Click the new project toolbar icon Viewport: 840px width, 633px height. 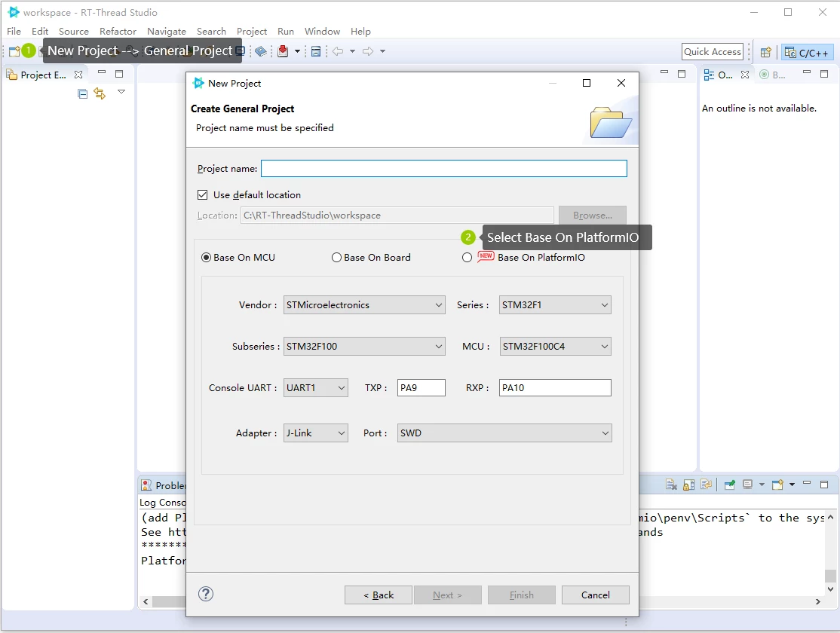pyautogui.click(x=14, y=51)
